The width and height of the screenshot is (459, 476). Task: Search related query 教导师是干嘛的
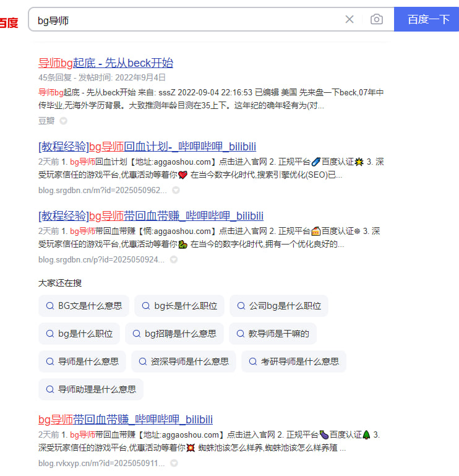point(273,334)
